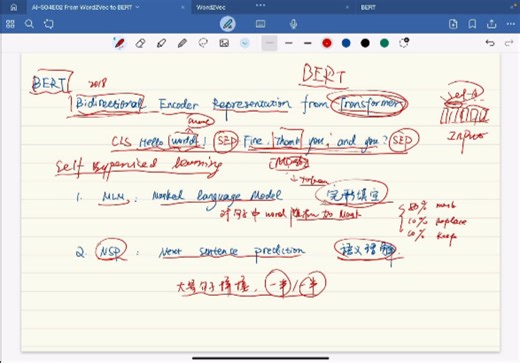Bookmark the current page
The image size is (520, 363).
pyautogui.click(x=472, y=24)
